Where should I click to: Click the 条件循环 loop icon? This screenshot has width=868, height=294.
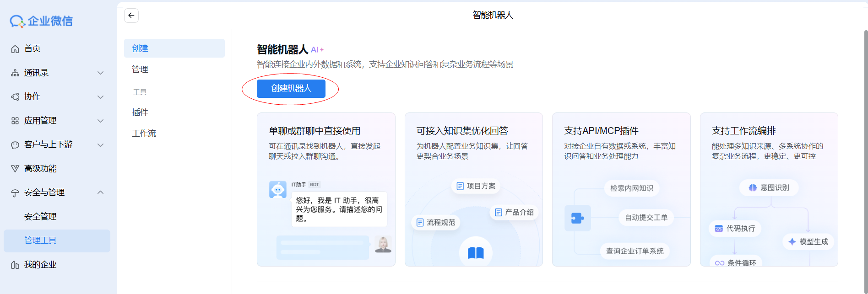click(x=720, y=263)
